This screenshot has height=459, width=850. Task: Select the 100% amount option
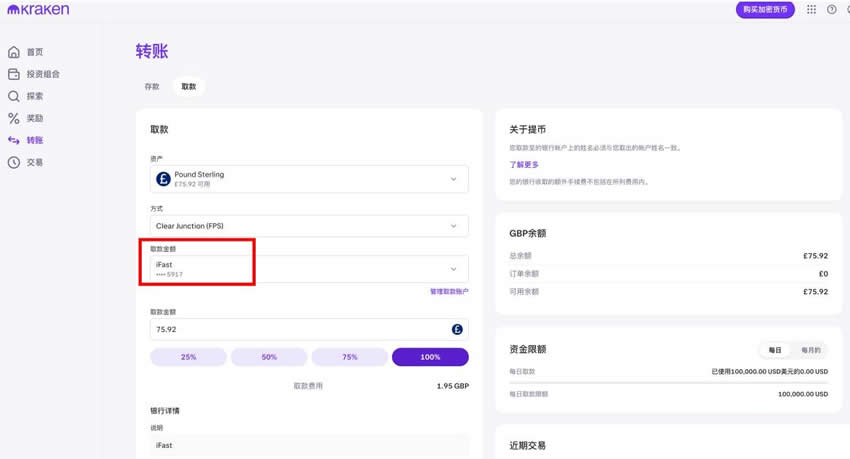[430, 357]
